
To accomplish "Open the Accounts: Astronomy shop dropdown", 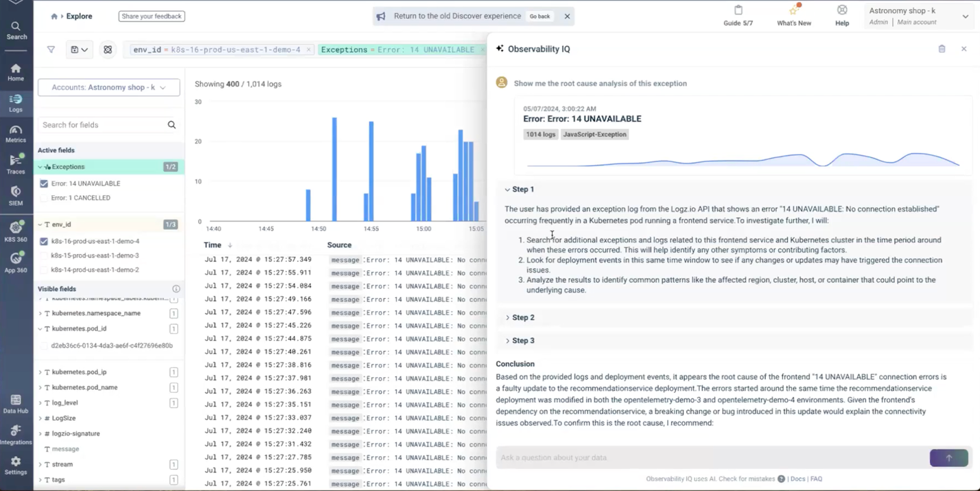I will (x=108, y=87).
